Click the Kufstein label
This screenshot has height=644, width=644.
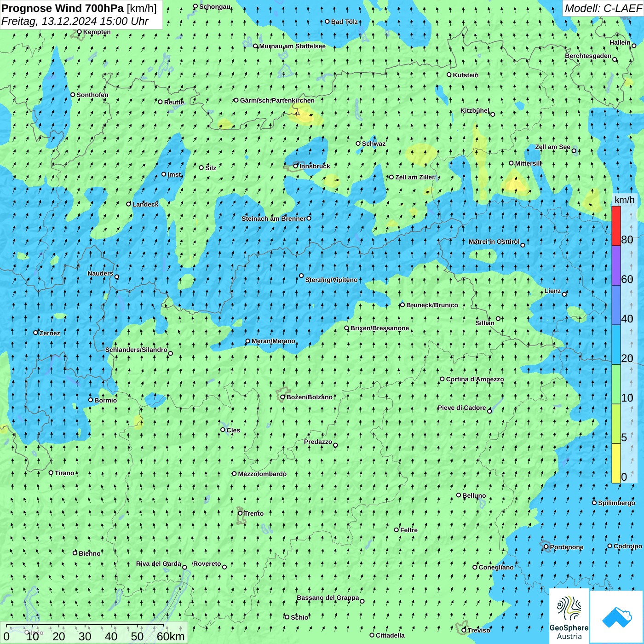pyautogui.click(x=466, y=75)
